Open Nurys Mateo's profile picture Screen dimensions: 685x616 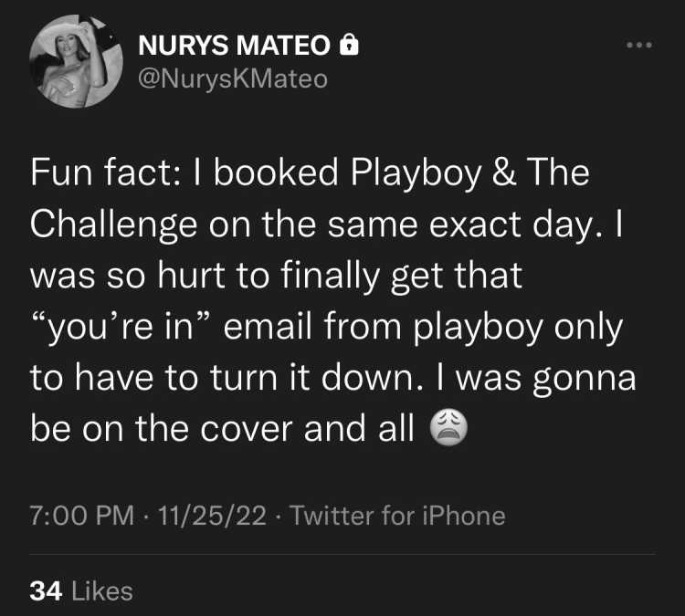76,61
